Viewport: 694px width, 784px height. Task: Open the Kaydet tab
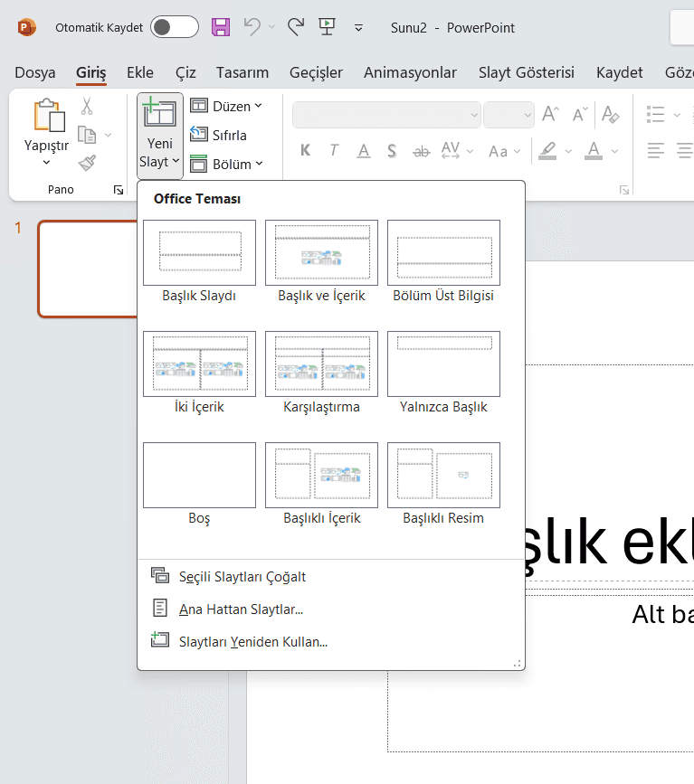click(620, 72)
